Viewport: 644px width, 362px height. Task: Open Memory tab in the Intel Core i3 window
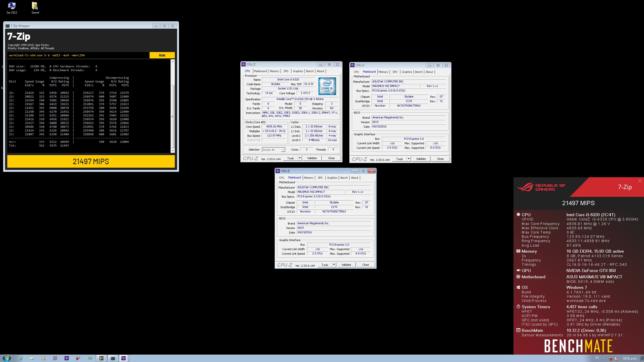click(274, 71)
